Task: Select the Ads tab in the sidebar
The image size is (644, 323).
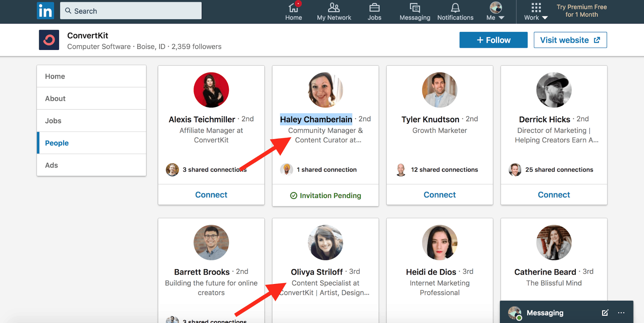Action: 91,165
